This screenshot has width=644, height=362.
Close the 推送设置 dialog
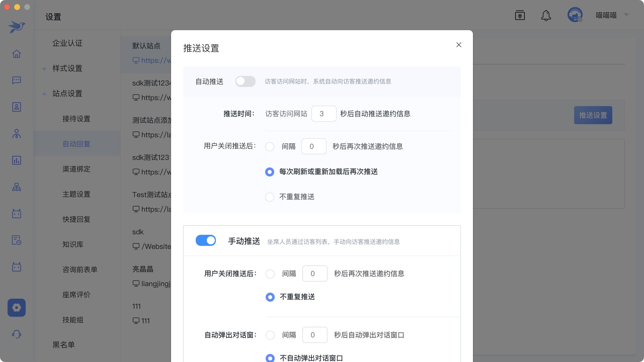coord(459,45)
